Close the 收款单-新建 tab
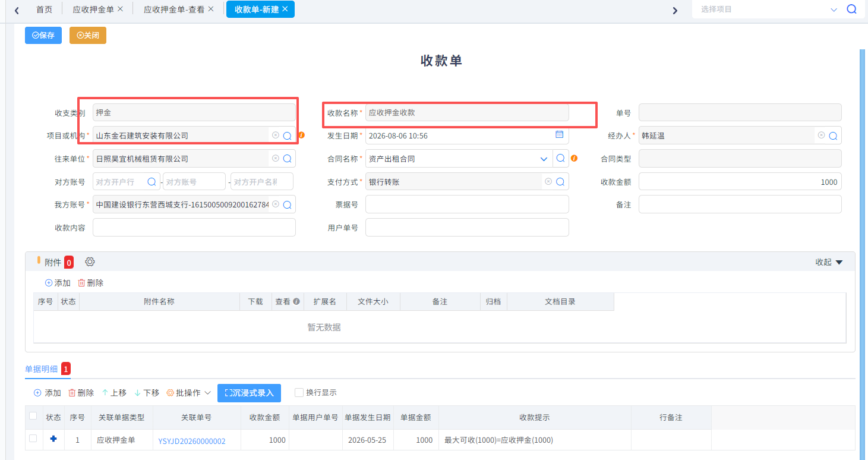The width and height of the screenshot is (868, 460). pos(285,9)
